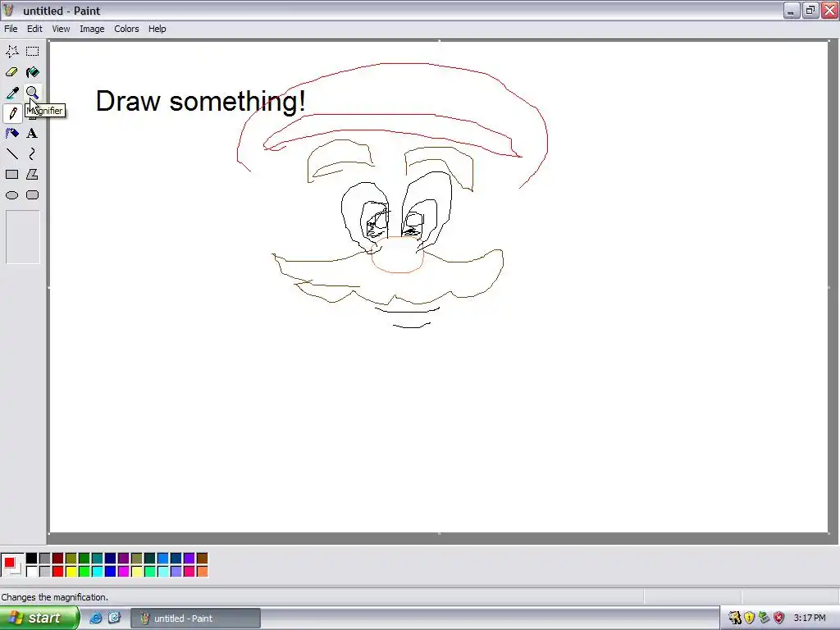Open the Edit menu
Screen dimensions: 840x630
(x=34, y=29)
